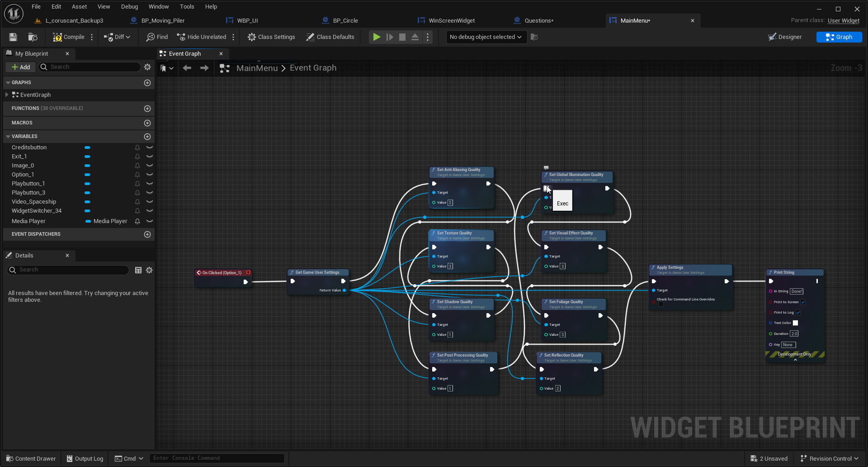Focus the My Blueprint search field

pos(90,67)
